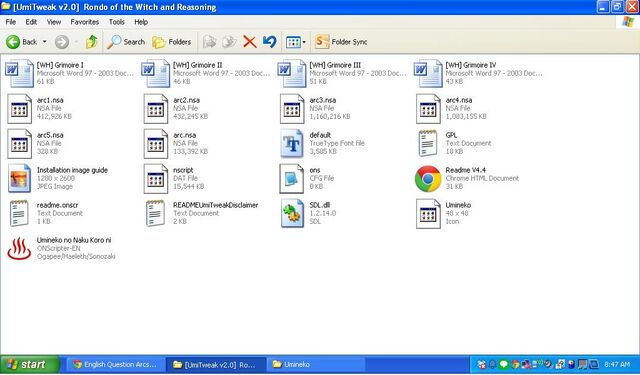The height and width of the screenshot is (375, 640).
Task: Click the [UmiTweak v2.0] taskbar button
Action: (x=216, y=364)
